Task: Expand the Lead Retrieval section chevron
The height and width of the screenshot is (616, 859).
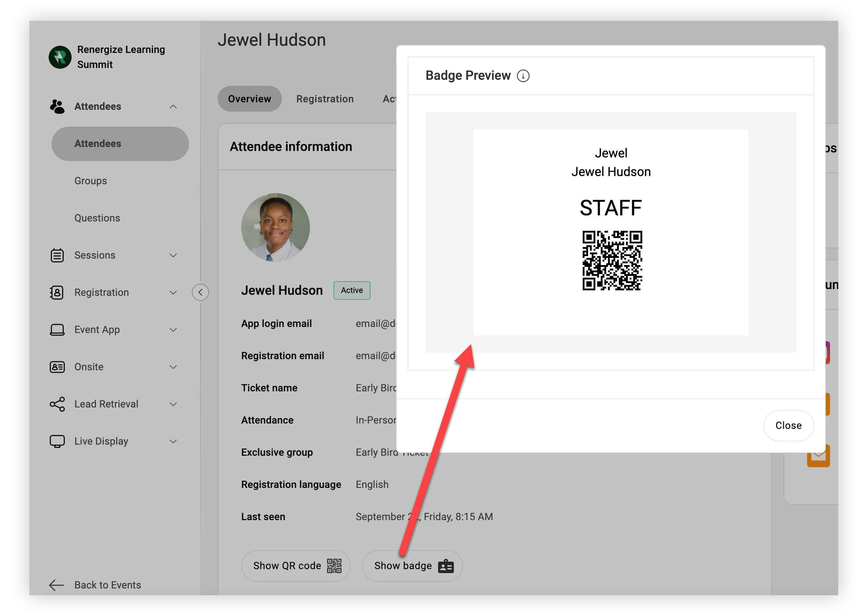Action: [x=173, y=404]
